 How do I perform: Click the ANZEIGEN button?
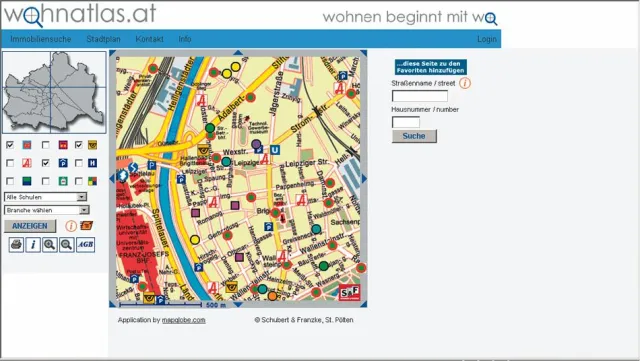click(x=30, y=226)
